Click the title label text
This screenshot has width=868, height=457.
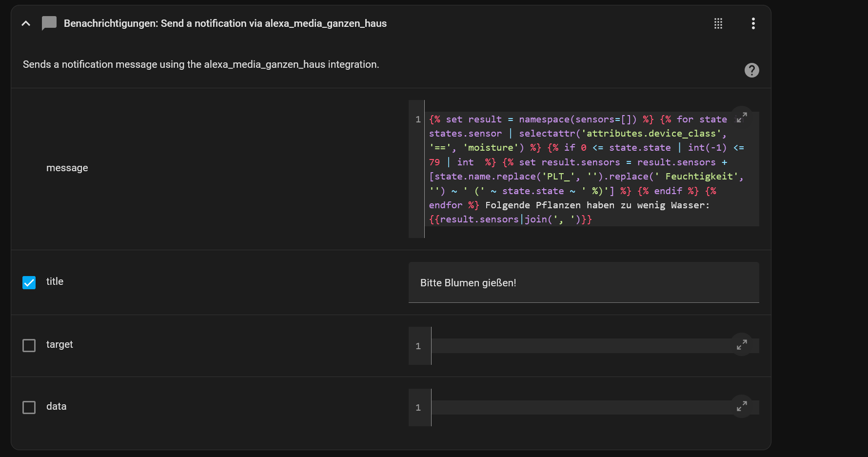coord(55,281)
